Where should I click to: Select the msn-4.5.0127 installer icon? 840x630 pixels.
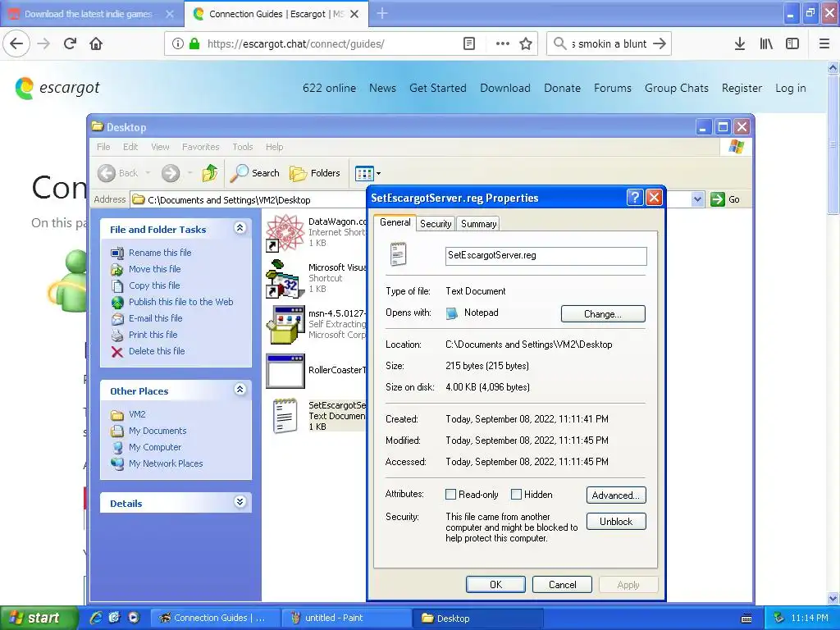point(285,324)
